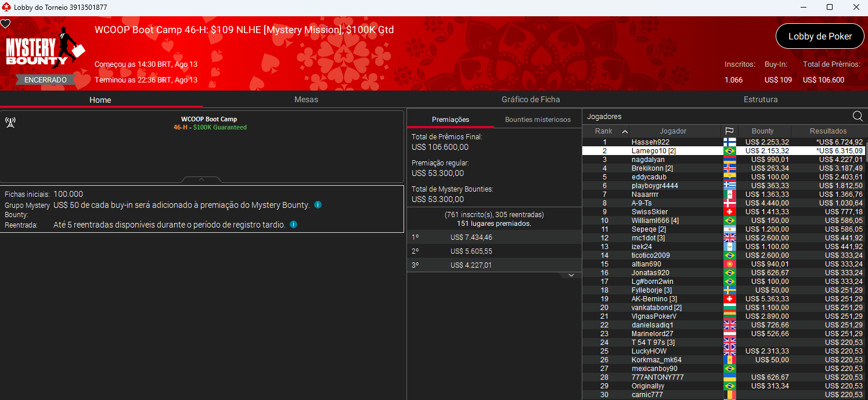Select player row Marinelord27

[723, 334]
